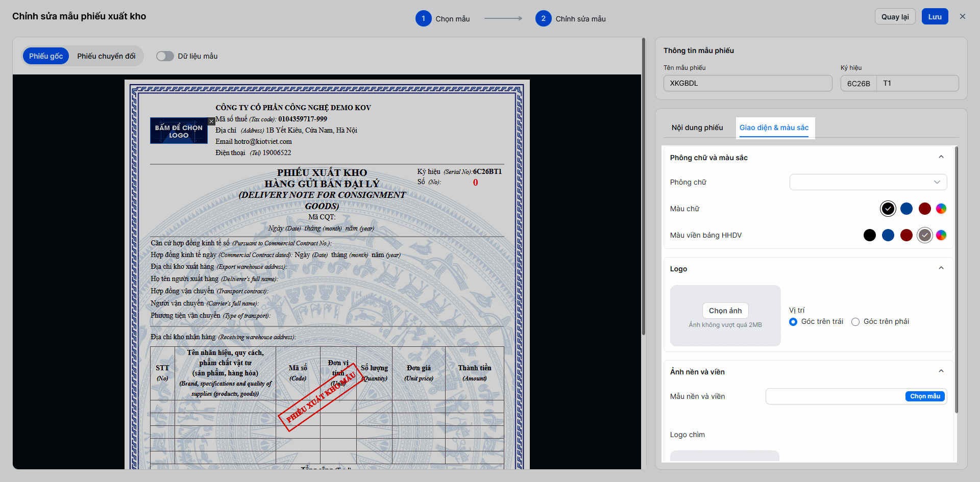Switch to Phiếu gốc tab

tap(46, 56)
